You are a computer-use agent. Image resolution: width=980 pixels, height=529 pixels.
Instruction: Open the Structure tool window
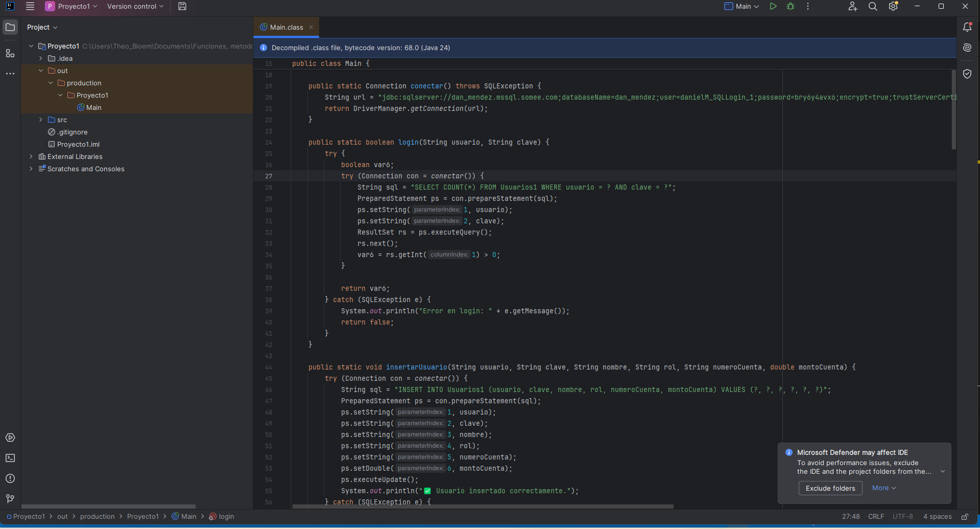[10, 53]
